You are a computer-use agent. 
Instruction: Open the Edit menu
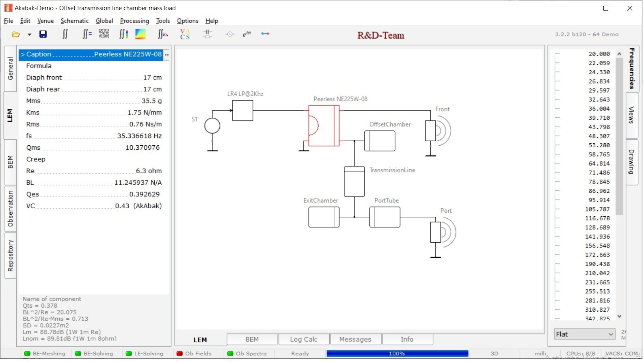click(x=25, y=21)
